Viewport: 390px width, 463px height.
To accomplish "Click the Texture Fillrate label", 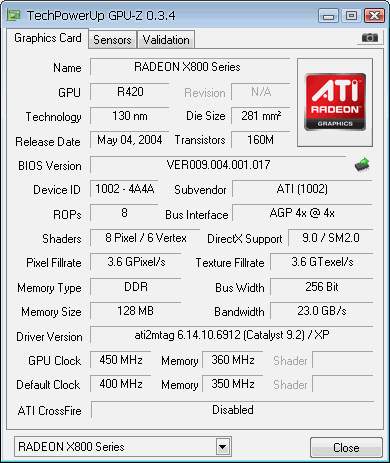I will [230, 263].
